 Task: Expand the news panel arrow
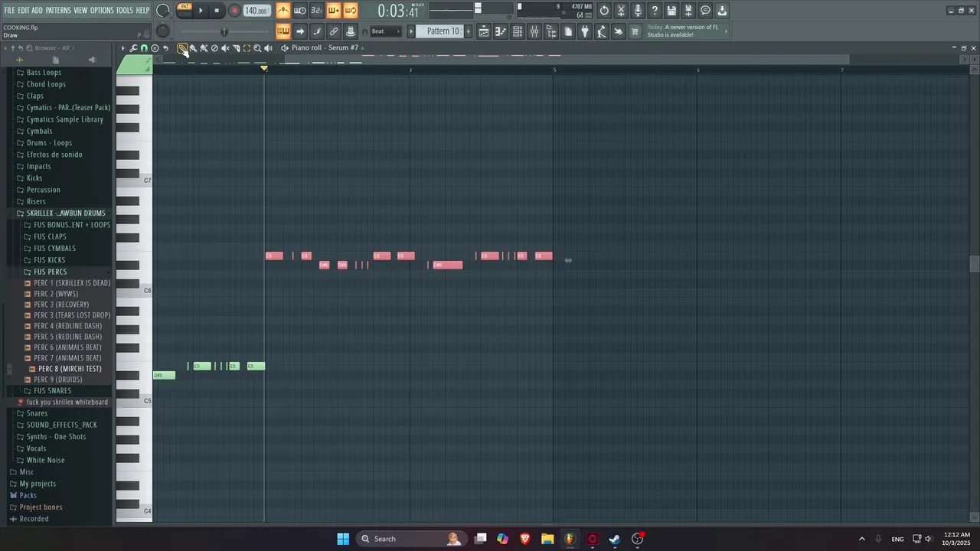[725, 31]
